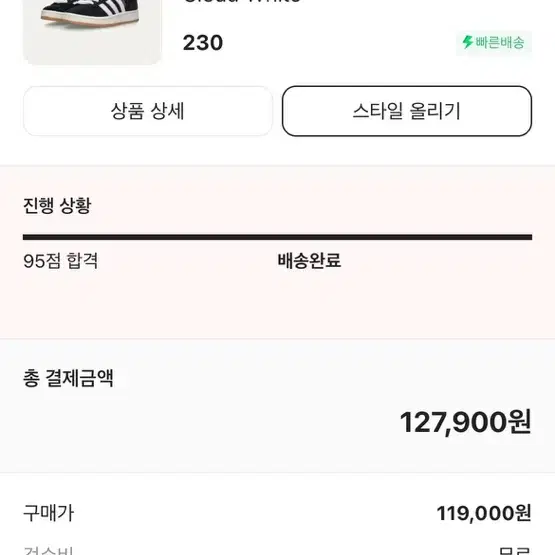Tap the 스타일 올리기 button
Viewport: 555px width, 555px height.
[407, 111]
